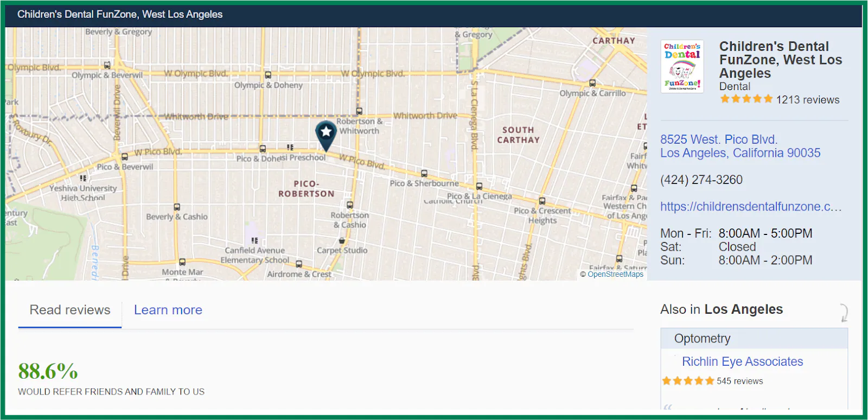Click the Pico & Beverwil bus stop icon

click(125, 157)
